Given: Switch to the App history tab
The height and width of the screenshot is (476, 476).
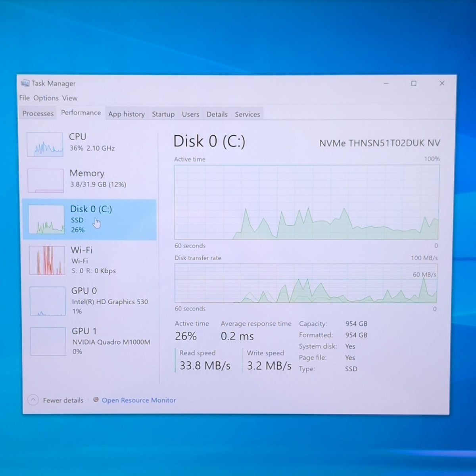Looking at the screenshot, I should [127, 114].
